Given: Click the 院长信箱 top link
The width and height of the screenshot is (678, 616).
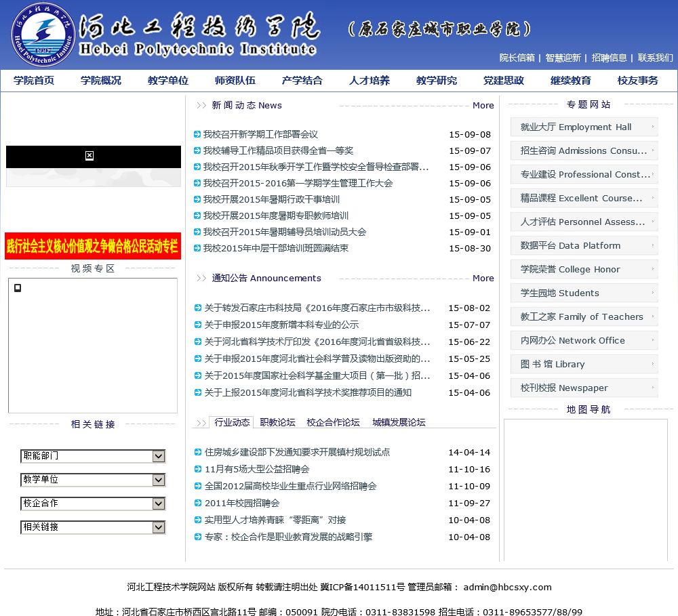Looking at the screenshot, I should tap(517, 58).
